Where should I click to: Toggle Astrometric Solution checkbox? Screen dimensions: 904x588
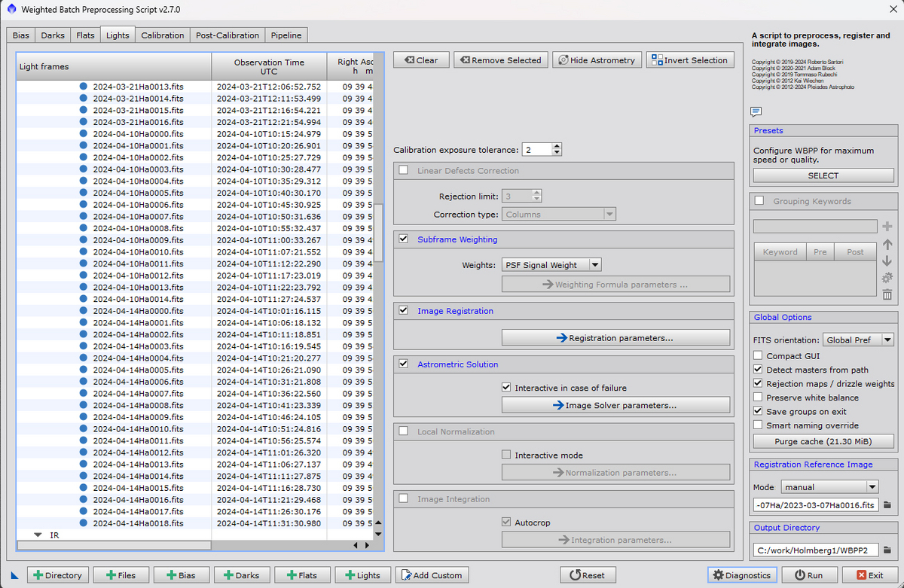(403, 364)
